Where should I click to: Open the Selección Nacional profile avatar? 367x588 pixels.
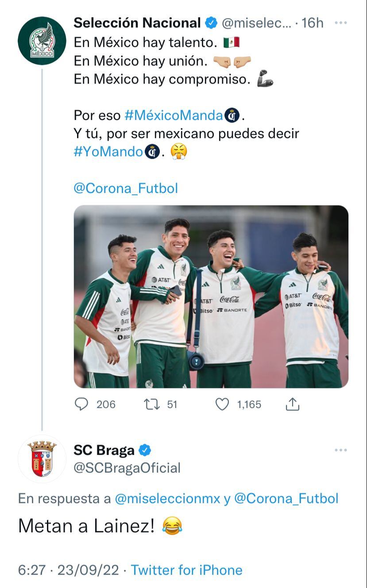pos(43,38)
